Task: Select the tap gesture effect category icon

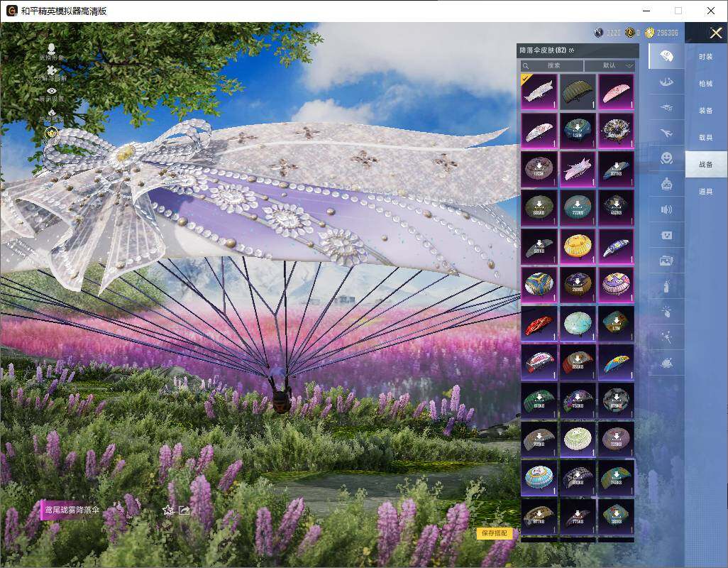Action: (x=666, y=312)
